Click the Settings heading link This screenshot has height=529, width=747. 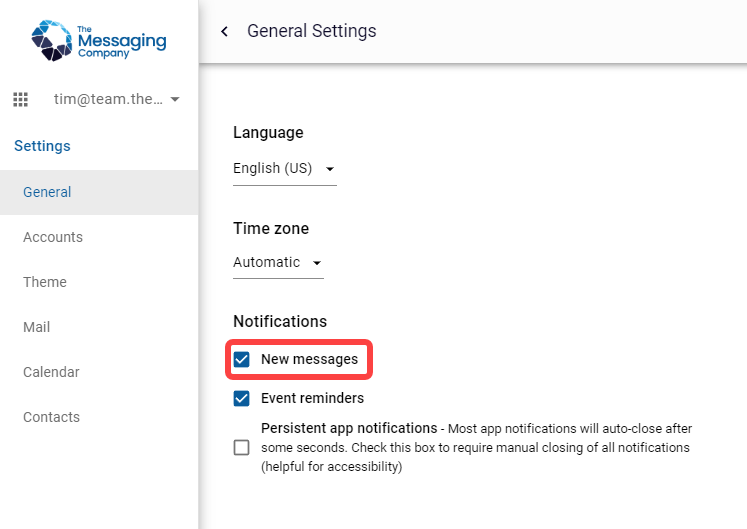click(x=42, y=146)
